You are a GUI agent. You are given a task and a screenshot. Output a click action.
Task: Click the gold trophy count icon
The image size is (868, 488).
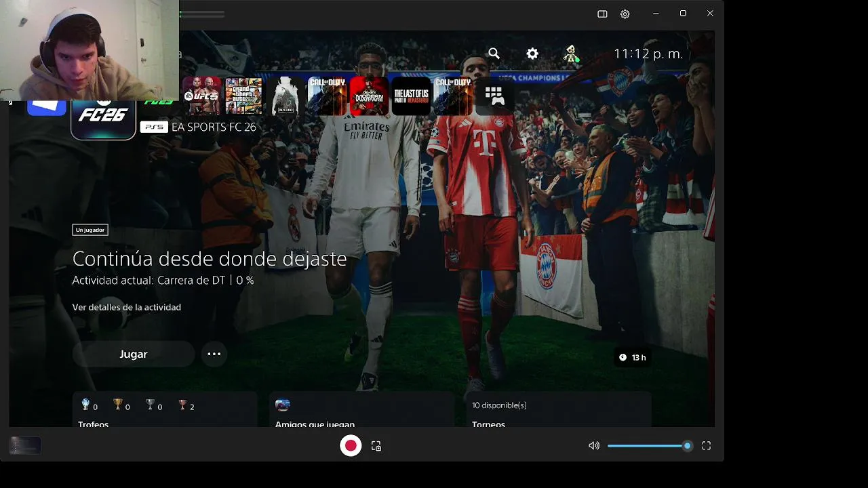(x=118, y=405)
